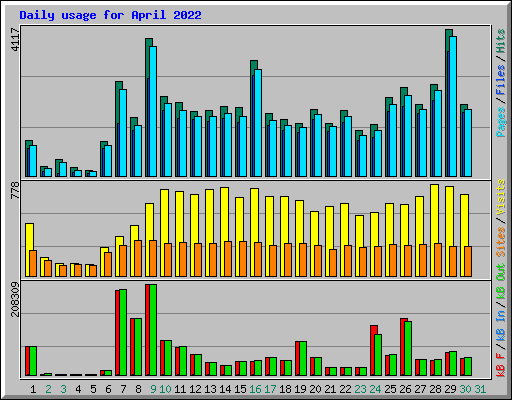Click the cyan pages bar for day 9
512x400 pixels.
tap(153, 111)
